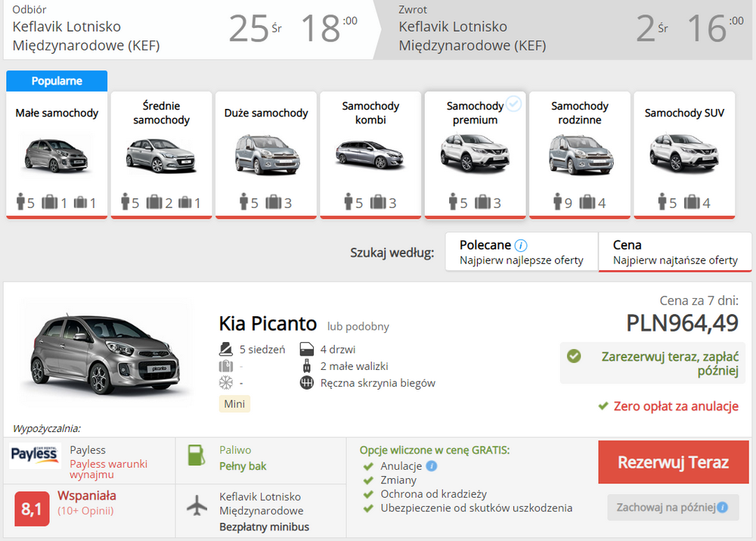Click Bezpłatny minibus text
Image resolution: width=756 pixels, height=541 pixels.
click(264, 527)
